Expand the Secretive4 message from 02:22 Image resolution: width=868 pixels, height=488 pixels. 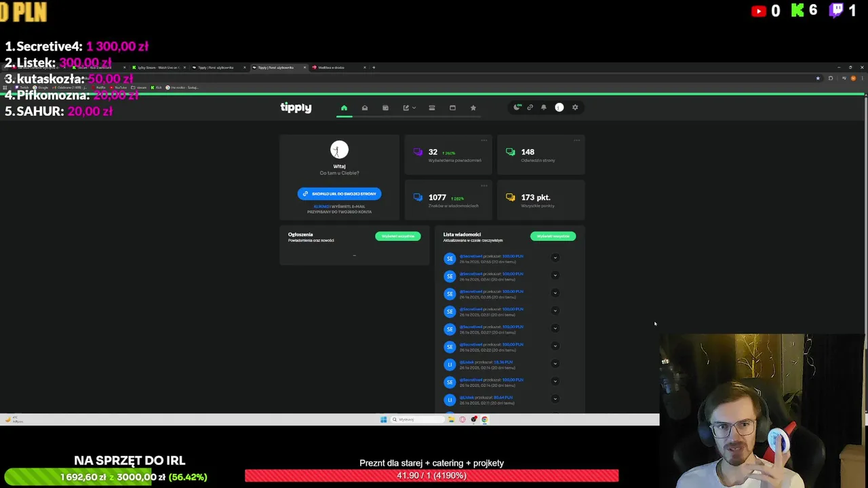[x=555, y=346]
